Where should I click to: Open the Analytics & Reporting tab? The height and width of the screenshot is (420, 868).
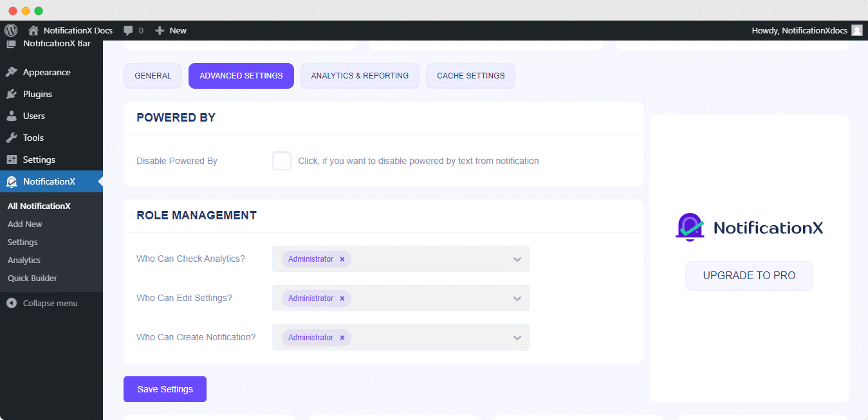click(x=360, y=76)
